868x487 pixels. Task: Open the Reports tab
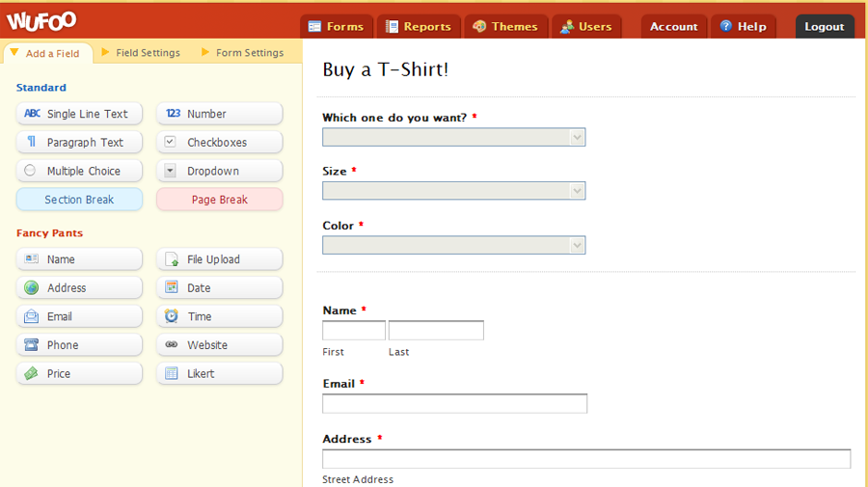point(420,27)
